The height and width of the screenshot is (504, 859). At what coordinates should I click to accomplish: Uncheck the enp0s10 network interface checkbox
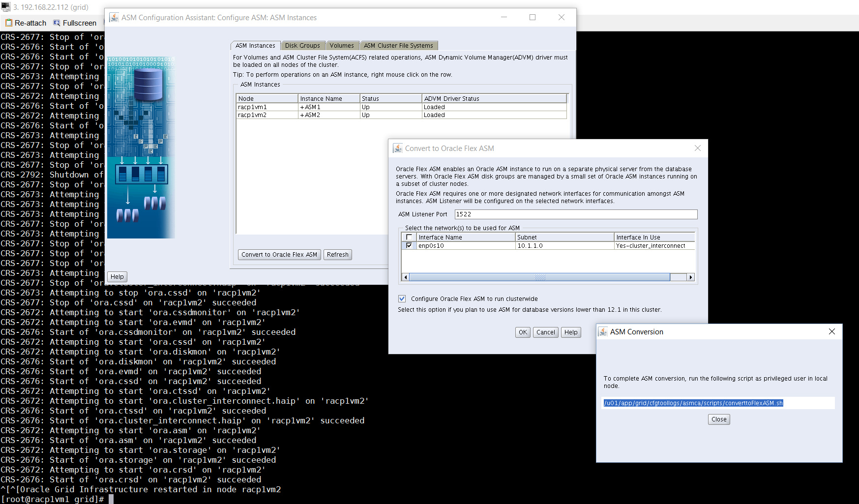(409, 245)
